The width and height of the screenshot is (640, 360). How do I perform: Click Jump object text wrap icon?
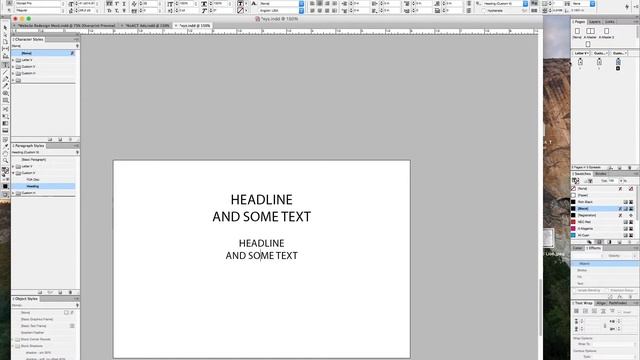pos(603,311)
